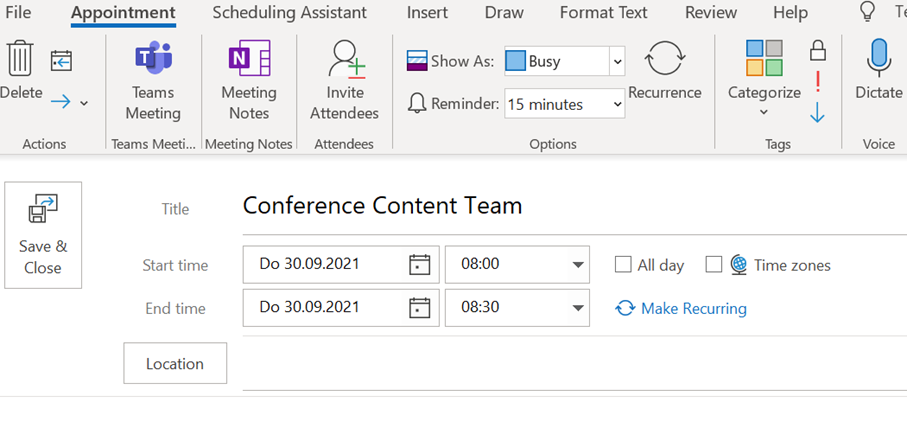Open the Reminder 15 minutes dropdown
The image size is (907, 428).
(617, 104)
